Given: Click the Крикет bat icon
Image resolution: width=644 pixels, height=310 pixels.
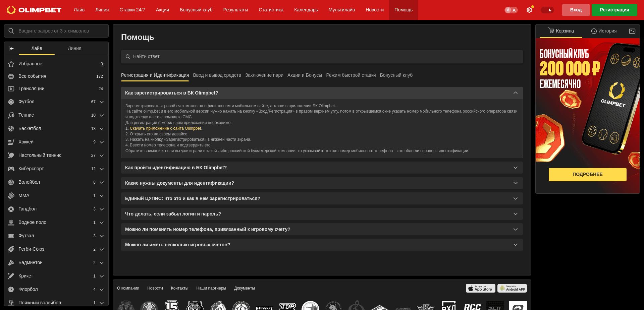Looking at the screenshot, I should [11, 276].
